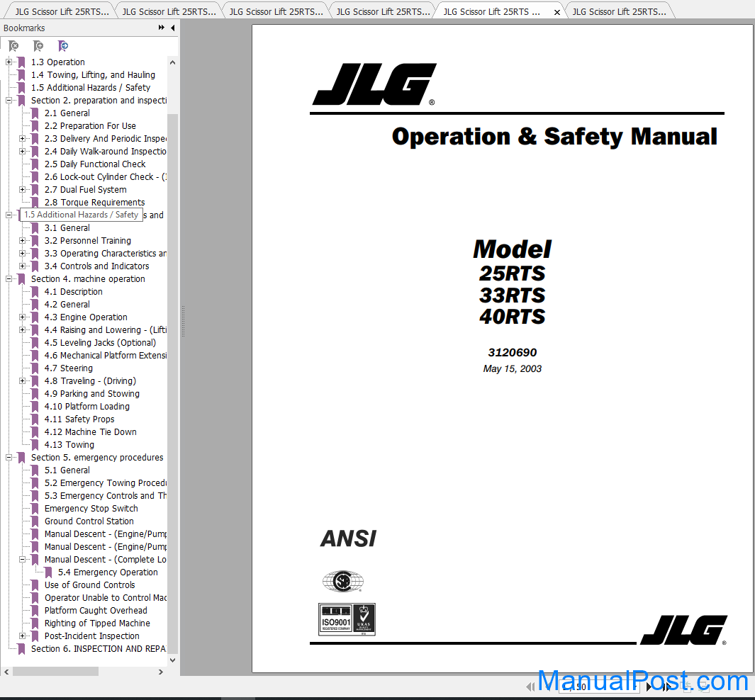Click the new bookmark icon
This screenshot has height=700, width=755.
click(38, 46)
